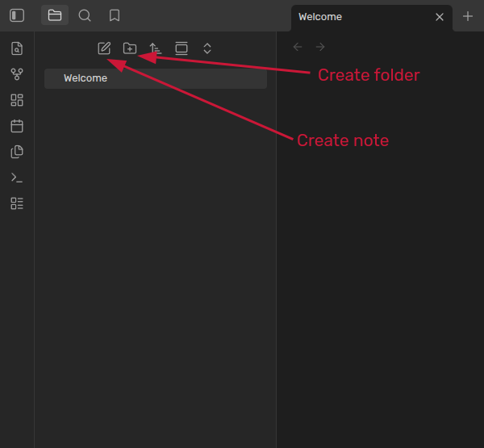Toggle the left sidebar collapse icon

[17, 15]
